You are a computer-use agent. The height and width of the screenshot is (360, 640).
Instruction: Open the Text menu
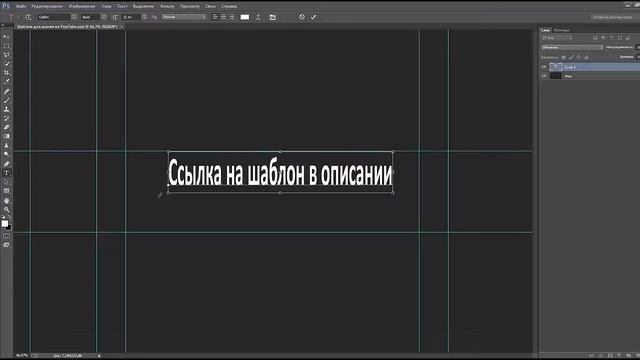pyautogui.click(x=122, y=6)
